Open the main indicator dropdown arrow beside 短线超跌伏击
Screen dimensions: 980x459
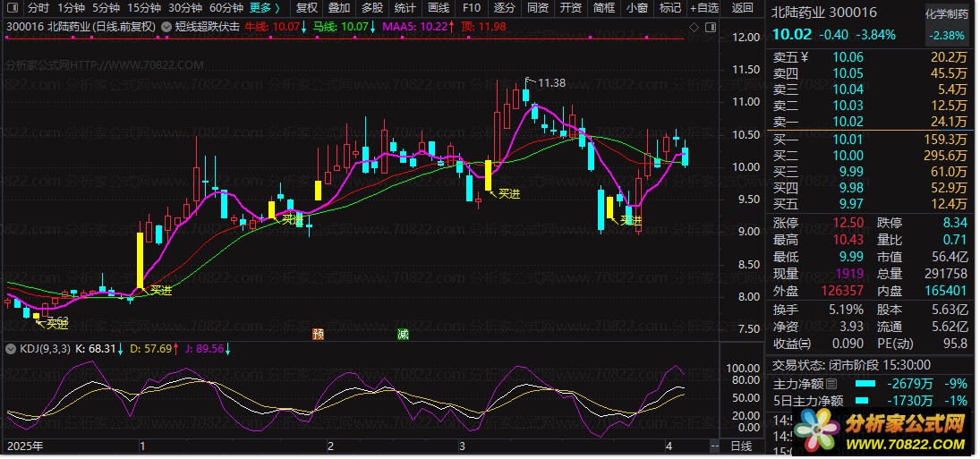(166, 27)
